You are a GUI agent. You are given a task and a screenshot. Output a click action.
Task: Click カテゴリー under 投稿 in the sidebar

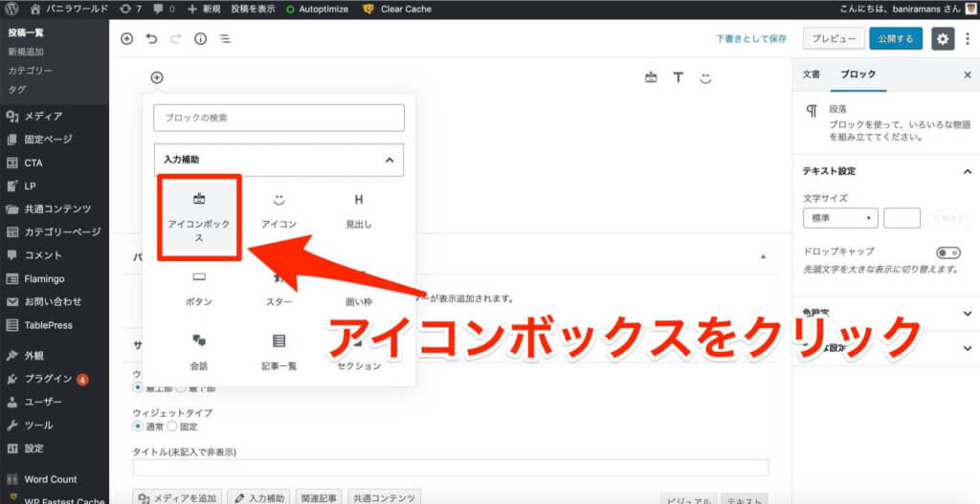click(x=30, y=71)
